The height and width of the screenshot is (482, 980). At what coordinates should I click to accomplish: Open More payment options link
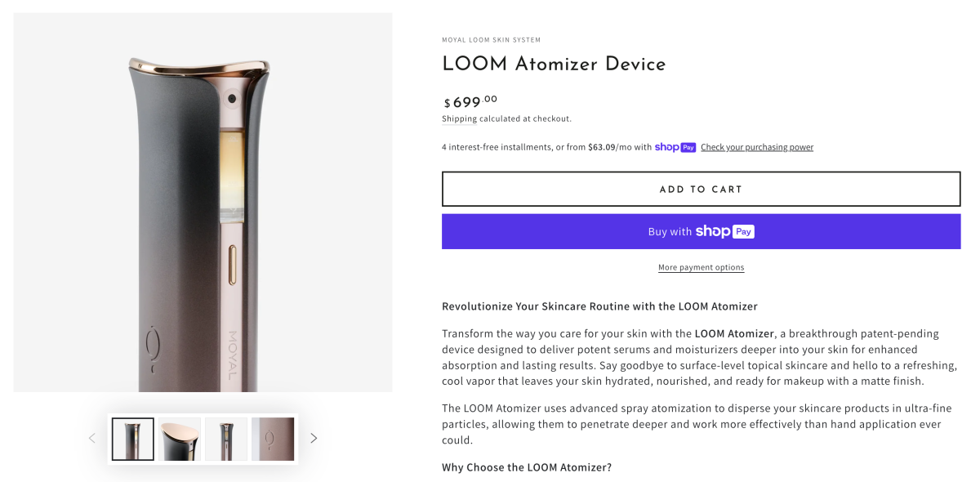(x=701, y=267)
